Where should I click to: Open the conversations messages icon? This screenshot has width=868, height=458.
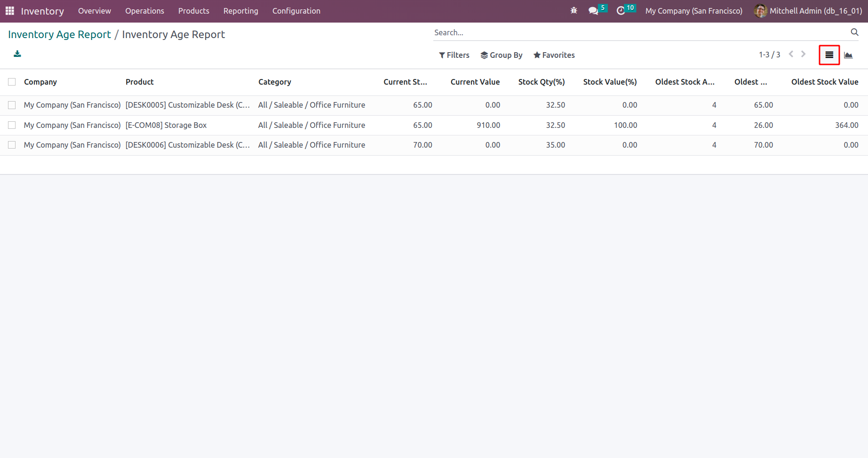[593, 11]
